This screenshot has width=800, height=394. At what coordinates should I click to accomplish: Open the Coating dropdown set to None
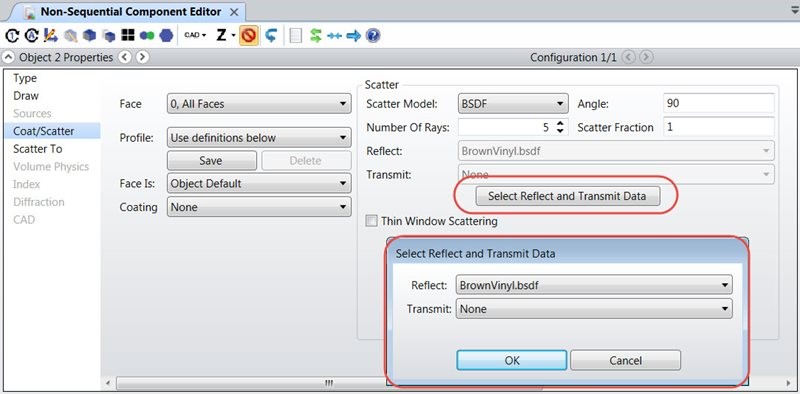click(x=259, y=207)
